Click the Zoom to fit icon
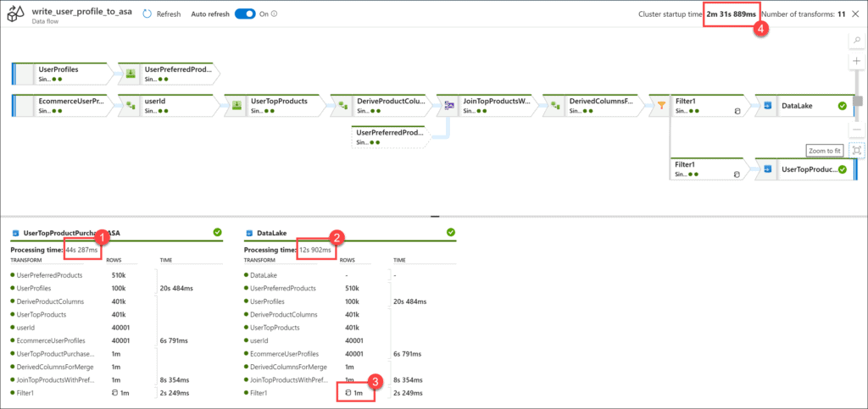This screenshot has width=868, height=409. tap(857, 150)
